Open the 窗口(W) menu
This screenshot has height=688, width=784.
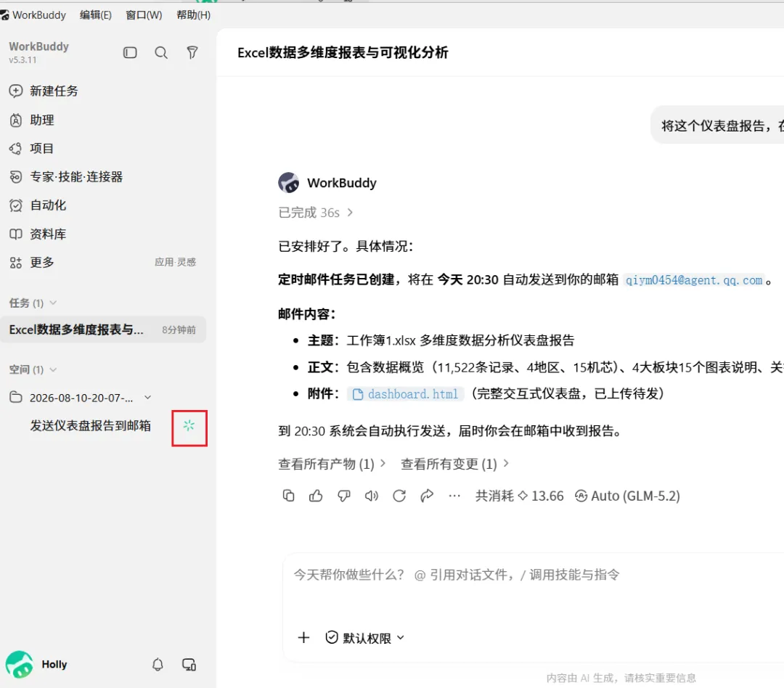(x=144, y=15)
